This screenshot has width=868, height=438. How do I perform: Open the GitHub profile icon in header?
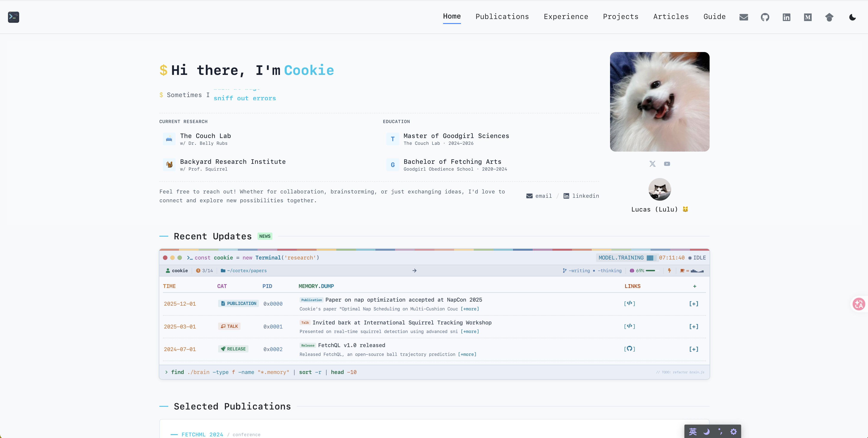point(765,17)
